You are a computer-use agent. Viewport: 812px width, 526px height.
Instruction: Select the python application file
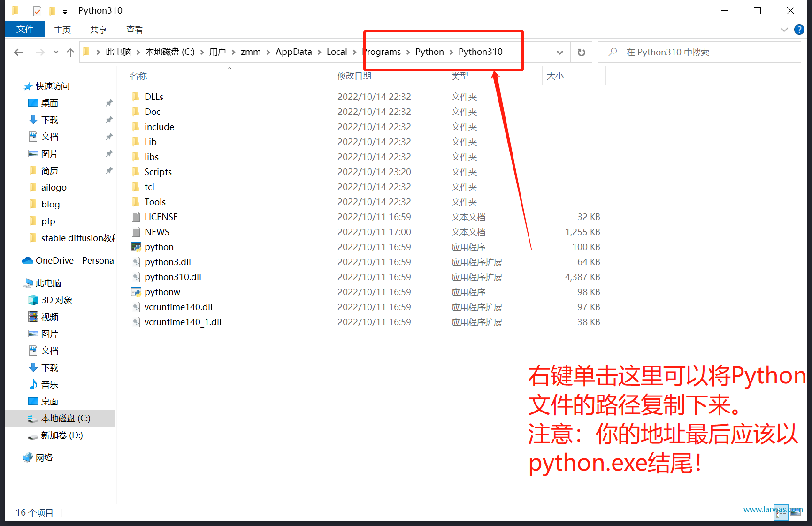tap(159, 247)
